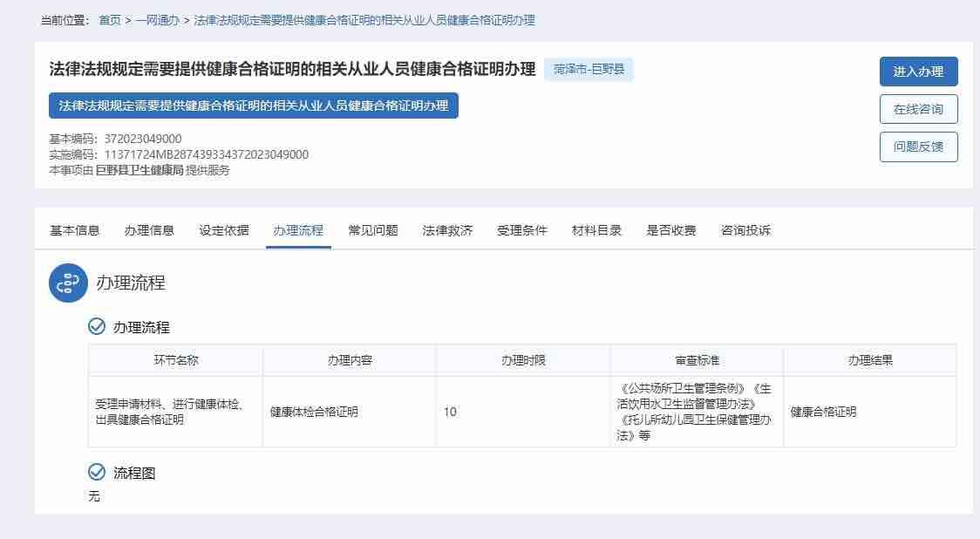The image size is (980, 539).
Task: Select the 办理流程 tab
Action: click(298, 230)
